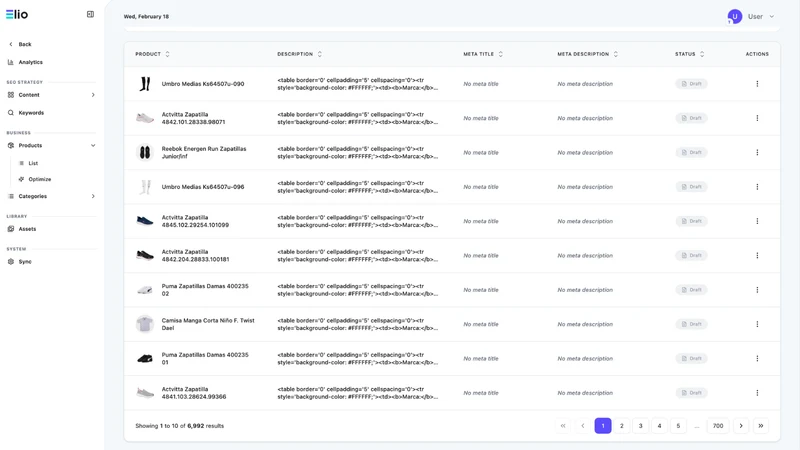Screen dimensions: 800x450
Task: Open actions menu for Actvitta Zapatilla 4842.101.28338.98071
Action: coord(757,118)
